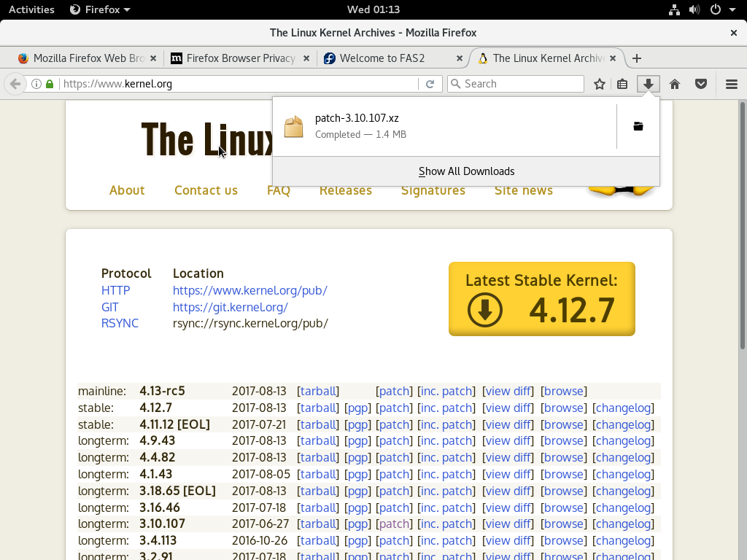Expand the Firefox application menu
Image resolution: width=747 pixels, height=560 pixels.
coord(100,9)
